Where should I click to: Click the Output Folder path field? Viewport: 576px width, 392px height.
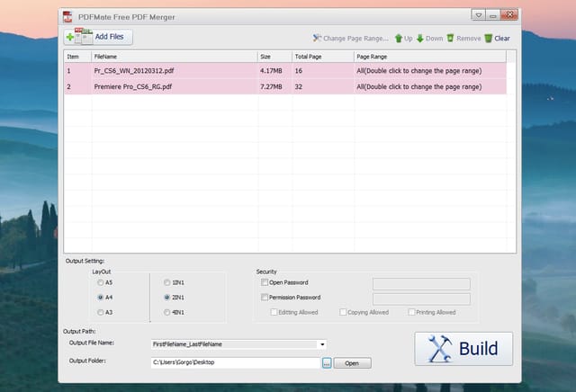tap(236, 362)
